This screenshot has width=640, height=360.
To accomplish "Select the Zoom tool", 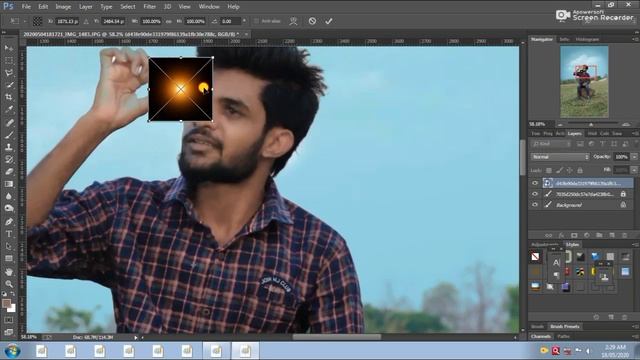I will tap(9, 284).
